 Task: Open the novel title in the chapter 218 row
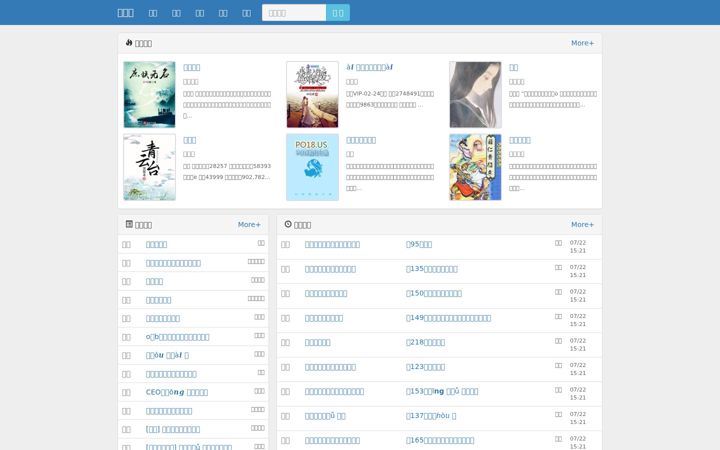pos(317,343)
